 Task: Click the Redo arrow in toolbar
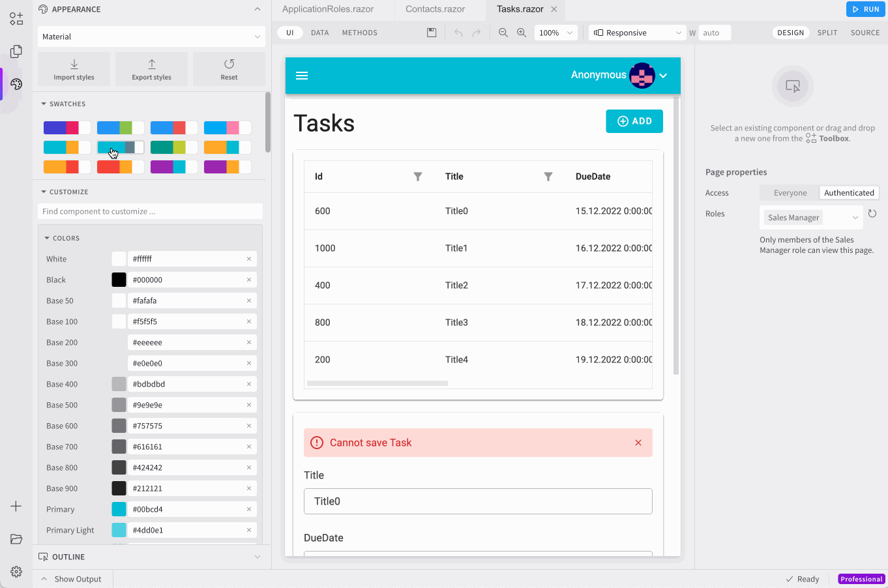tap(477, 33)
